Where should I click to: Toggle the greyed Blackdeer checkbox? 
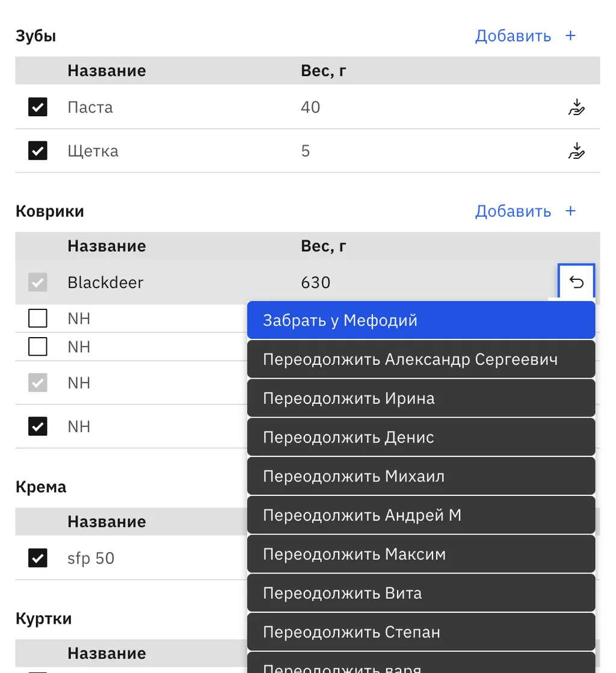(x=38, y=282)
